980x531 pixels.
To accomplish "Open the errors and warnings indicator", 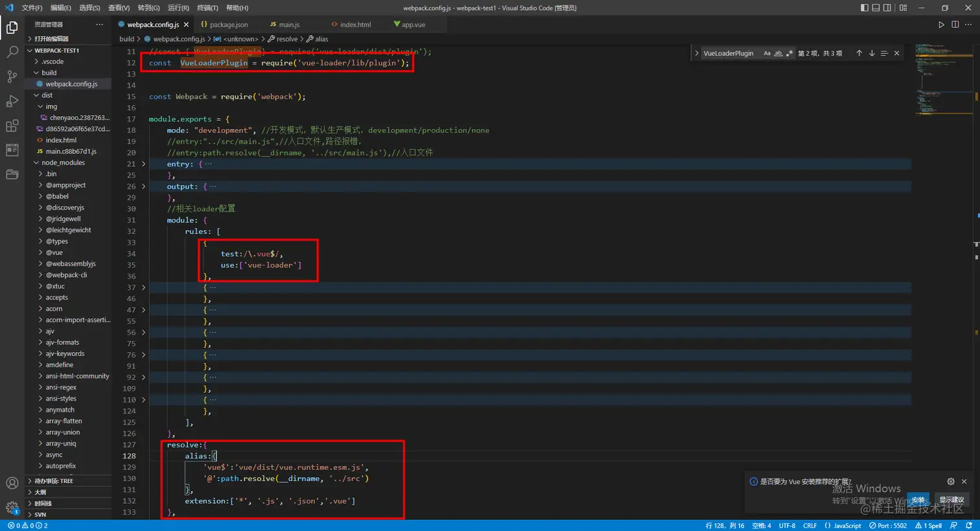I will point(28,526).
